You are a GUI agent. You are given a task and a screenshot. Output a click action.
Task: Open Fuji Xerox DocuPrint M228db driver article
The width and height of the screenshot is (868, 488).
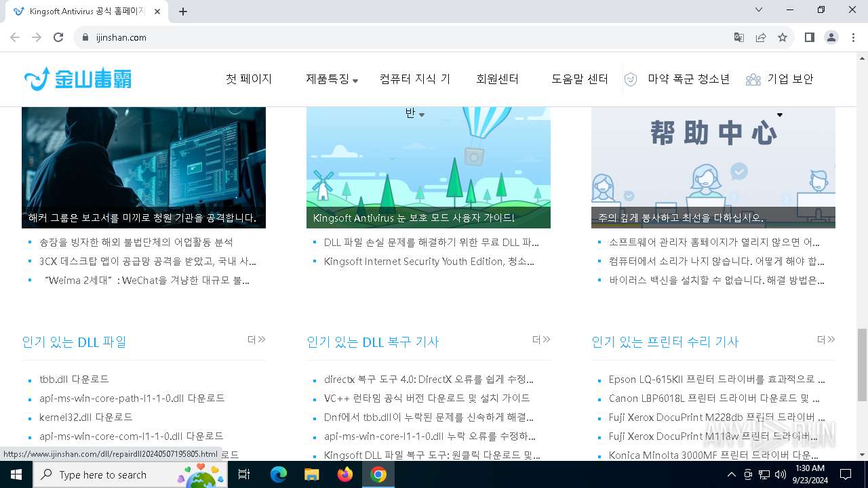[x=717, y=417]
